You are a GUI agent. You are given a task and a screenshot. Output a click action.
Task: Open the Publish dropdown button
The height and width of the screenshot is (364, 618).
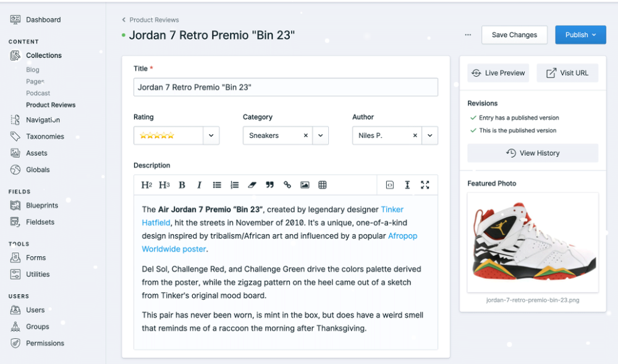click(580, 35)
